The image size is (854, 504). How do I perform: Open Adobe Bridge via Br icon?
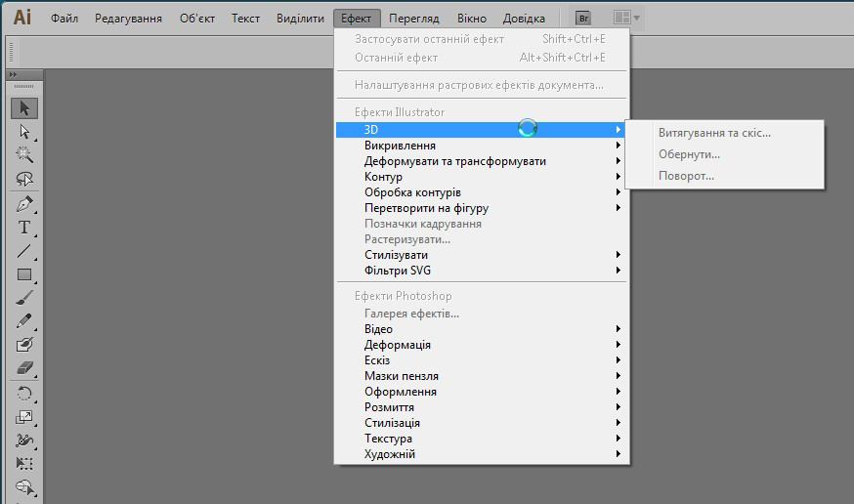[x=583, y=18]
